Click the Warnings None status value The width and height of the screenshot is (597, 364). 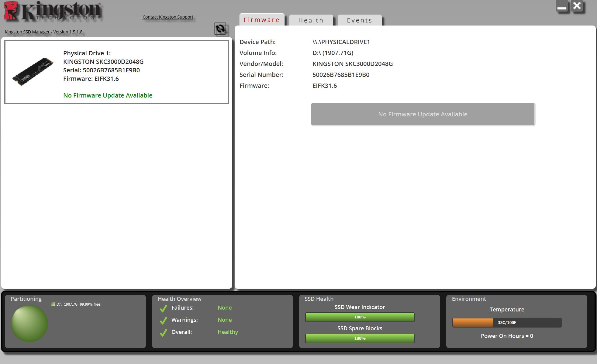click(225, 320)
